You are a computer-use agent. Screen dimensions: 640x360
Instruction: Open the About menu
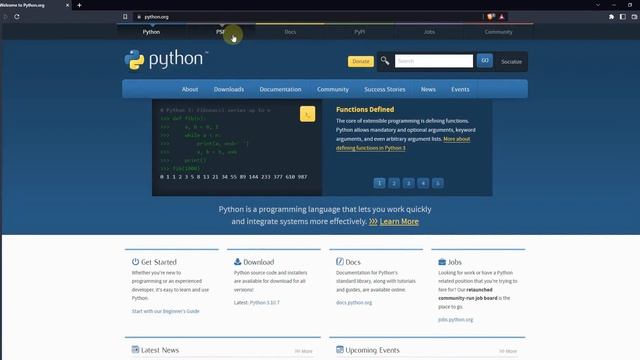pyautogui.click(x=190, y=89)
